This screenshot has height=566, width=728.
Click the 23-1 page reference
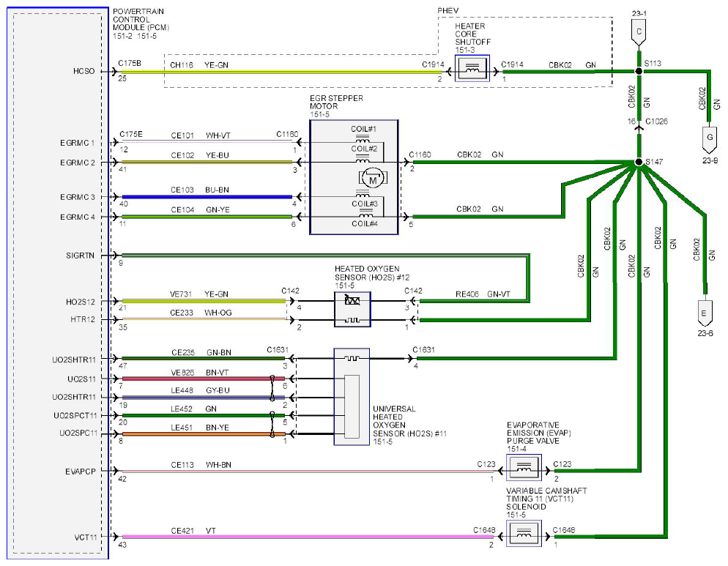639,13
